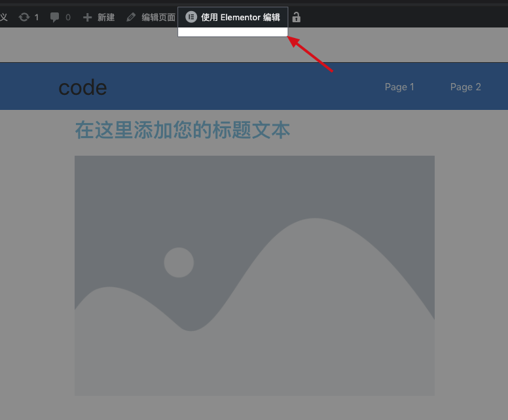The image size is (508, 420).
Task: Click the pencil icon beside 编辑页面
Action: pos(132,17)
